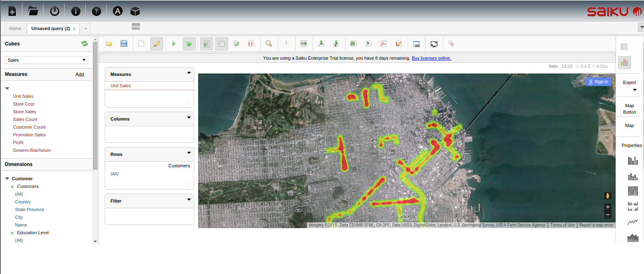Zoom in the map with plus button
644x274 pixels.
tap(608, 207)
